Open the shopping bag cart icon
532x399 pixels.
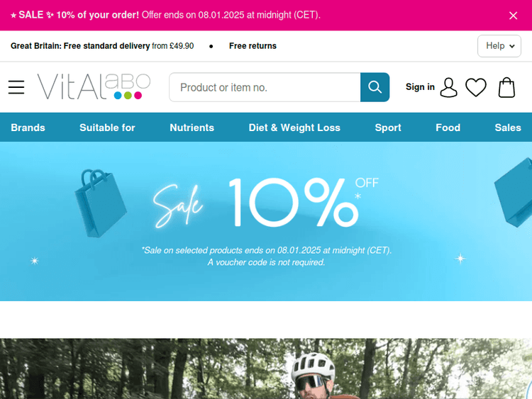(506, 87)
